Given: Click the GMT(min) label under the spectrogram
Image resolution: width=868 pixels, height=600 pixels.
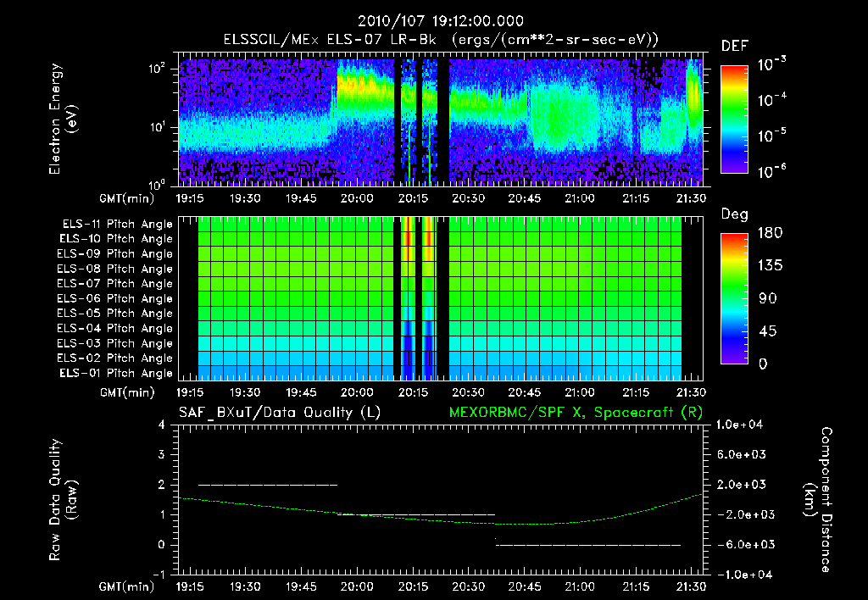Looking at the screenshot, I should click(126, 198).
